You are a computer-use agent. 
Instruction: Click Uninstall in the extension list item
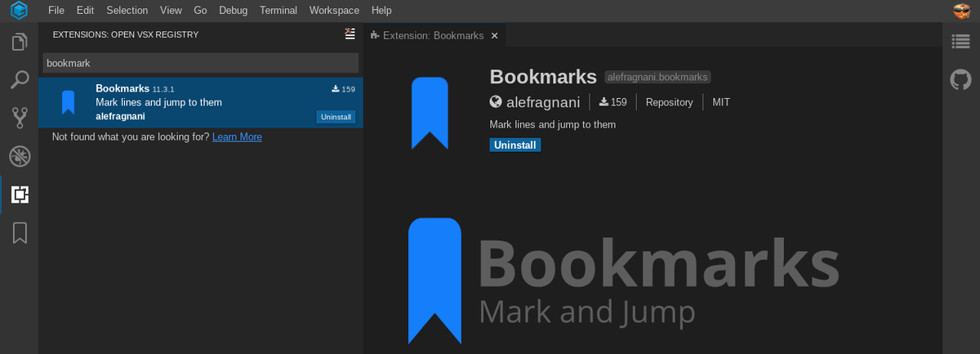coord(336,117)
